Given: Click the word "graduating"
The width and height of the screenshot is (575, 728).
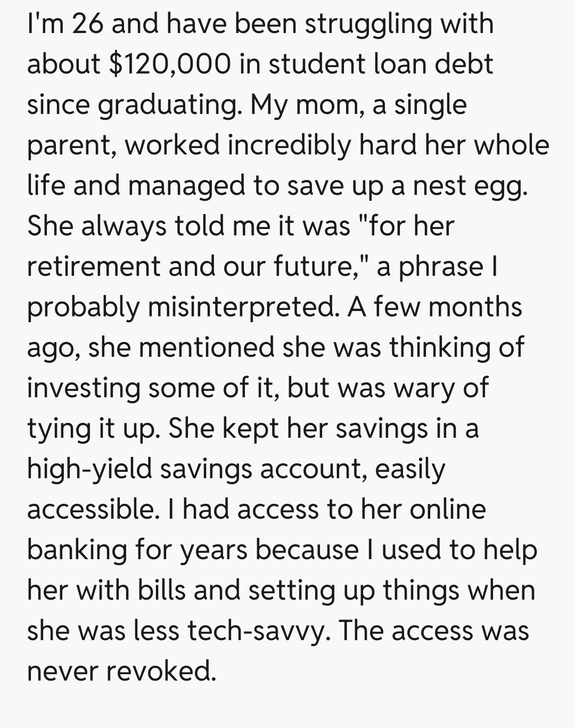Looking at the screenshot, I should [x=168, y=105].
